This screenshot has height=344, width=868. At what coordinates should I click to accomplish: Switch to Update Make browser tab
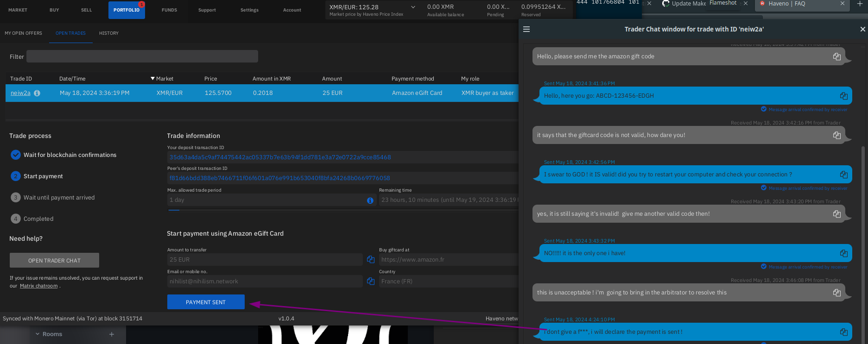coord(684,4)
